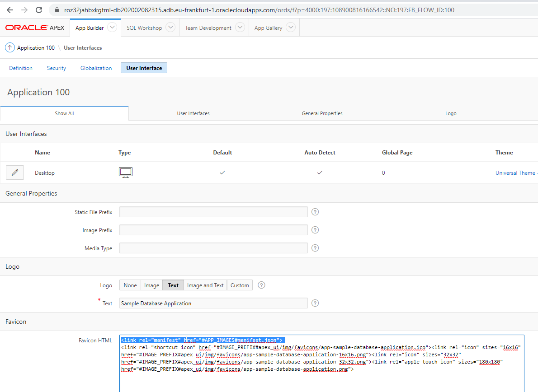Set the Logo type to None

pos(130,285)
